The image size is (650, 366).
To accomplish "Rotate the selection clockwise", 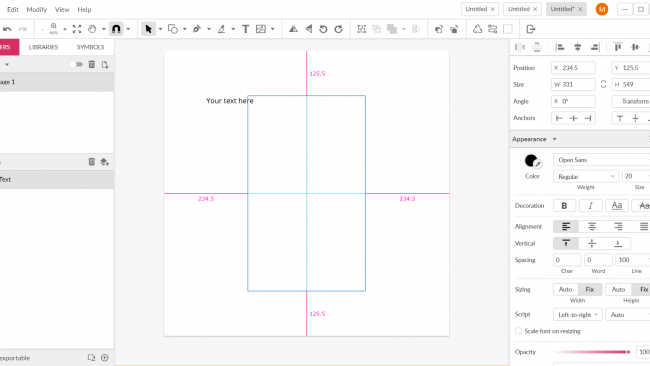I will coord(339,29).
